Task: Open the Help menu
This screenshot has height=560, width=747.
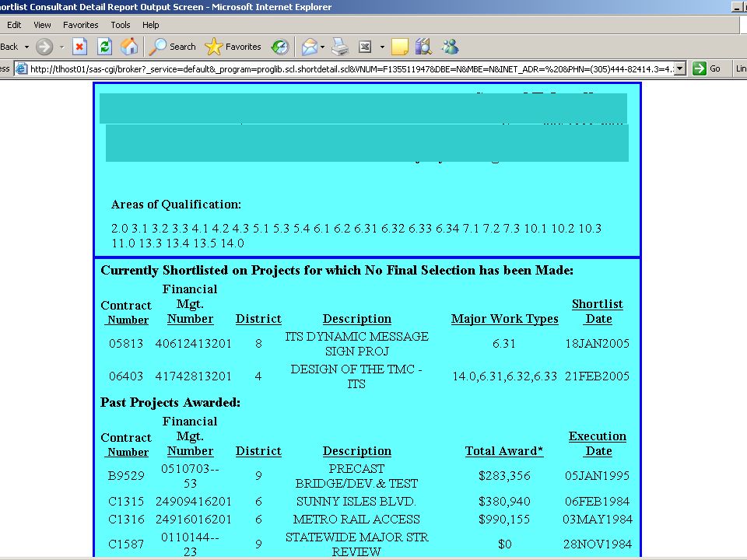Action: (150, 25)
